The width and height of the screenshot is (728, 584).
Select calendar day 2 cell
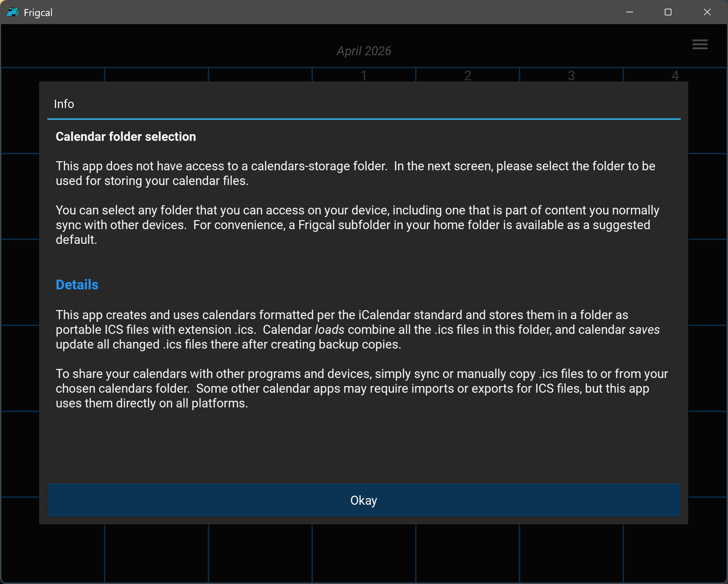coord(467,75)
